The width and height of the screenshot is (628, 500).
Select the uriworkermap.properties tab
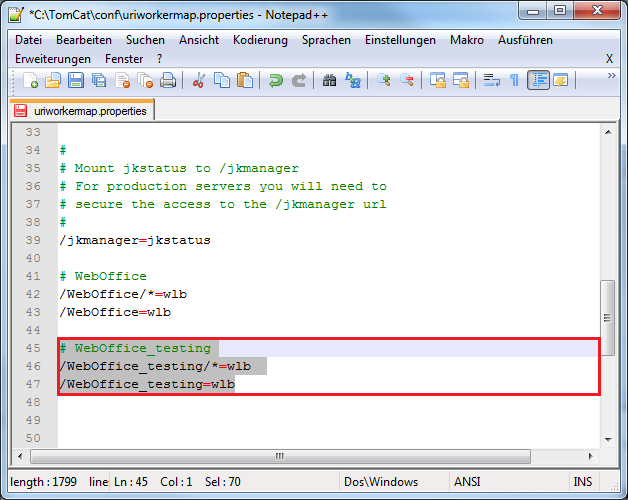82,111
